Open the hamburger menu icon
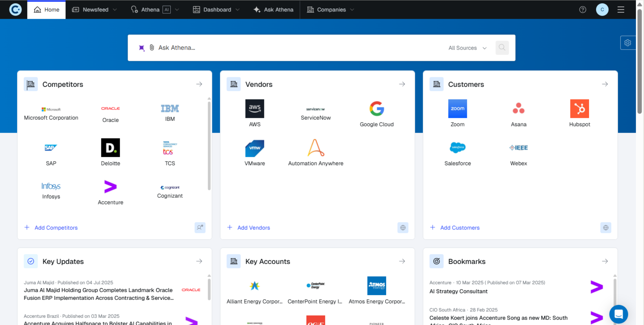The image size is (644, 325). pos(621,10)
